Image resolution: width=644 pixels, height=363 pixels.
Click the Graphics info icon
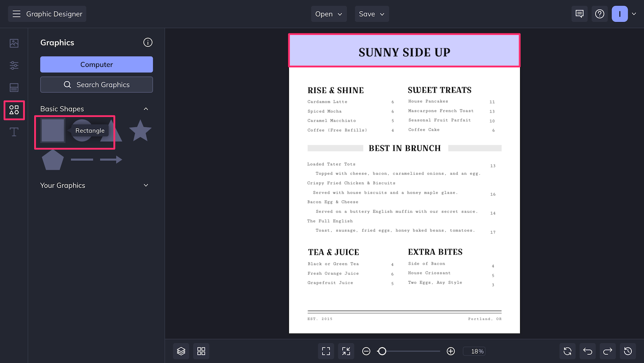148,42
